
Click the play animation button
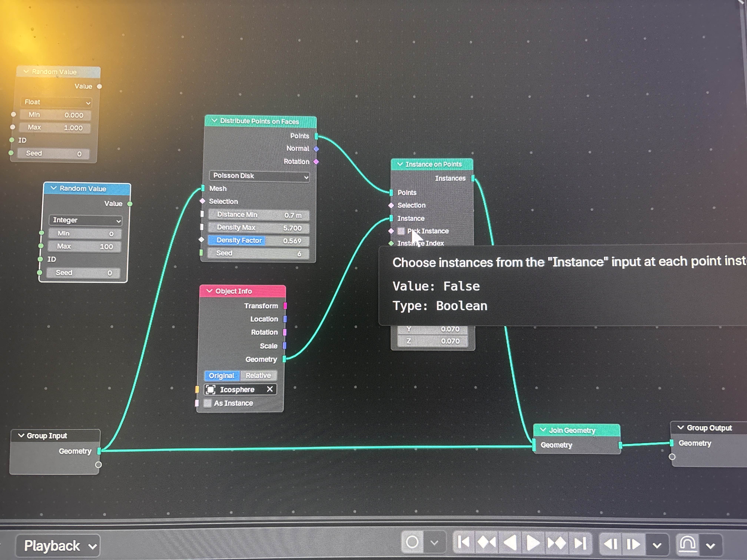point(533,544)
